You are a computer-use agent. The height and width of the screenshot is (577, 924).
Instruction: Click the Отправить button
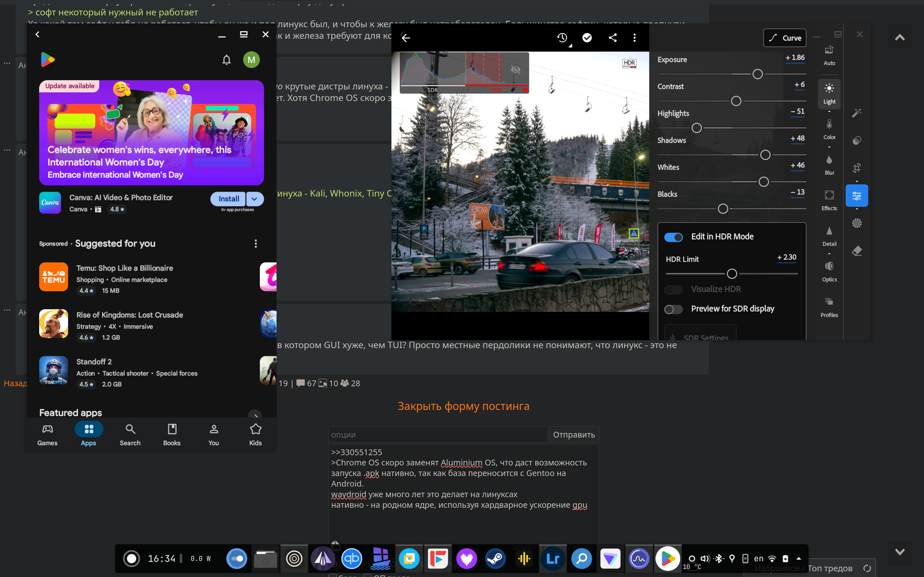[574, 435]
